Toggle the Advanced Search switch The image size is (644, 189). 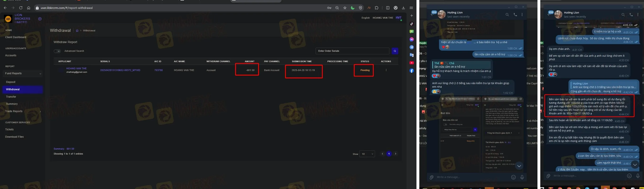point(57,51)
